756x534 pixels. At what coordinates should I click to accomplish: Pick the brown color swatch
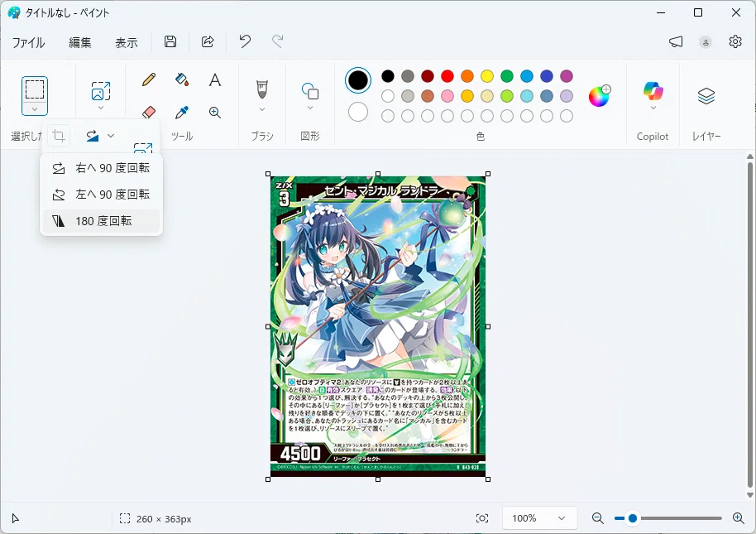(427, 96)
